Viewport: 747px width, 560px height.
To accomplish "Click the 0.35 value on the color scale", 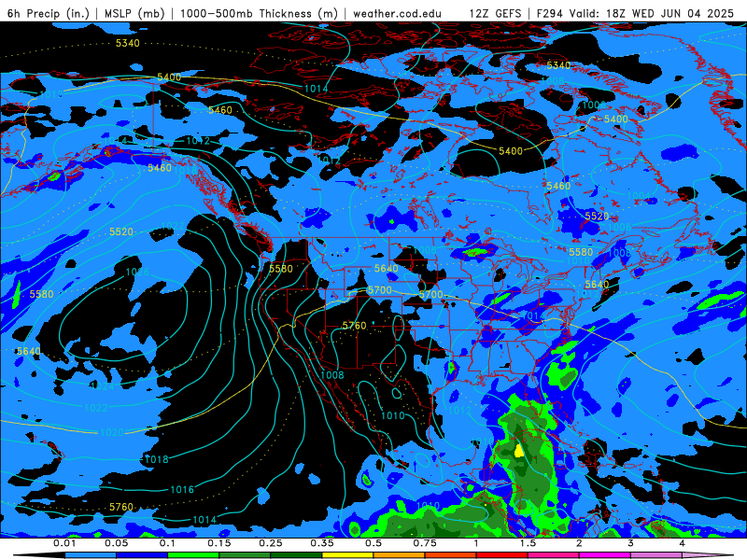I will [321, 543].
